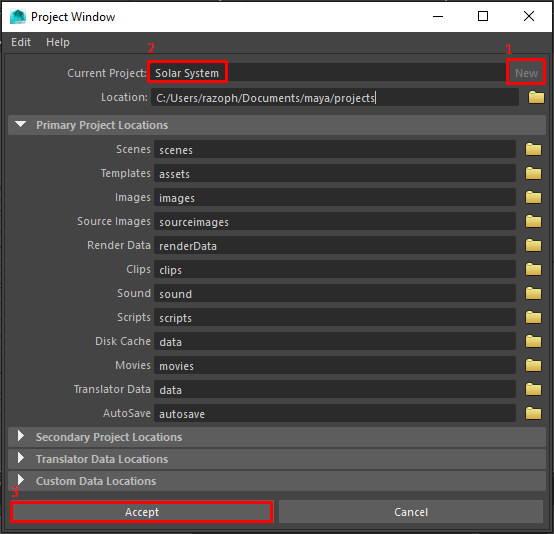Click the New project button
Image resolution: width=554 pixels, height=534 pixels.
point(526,73)
